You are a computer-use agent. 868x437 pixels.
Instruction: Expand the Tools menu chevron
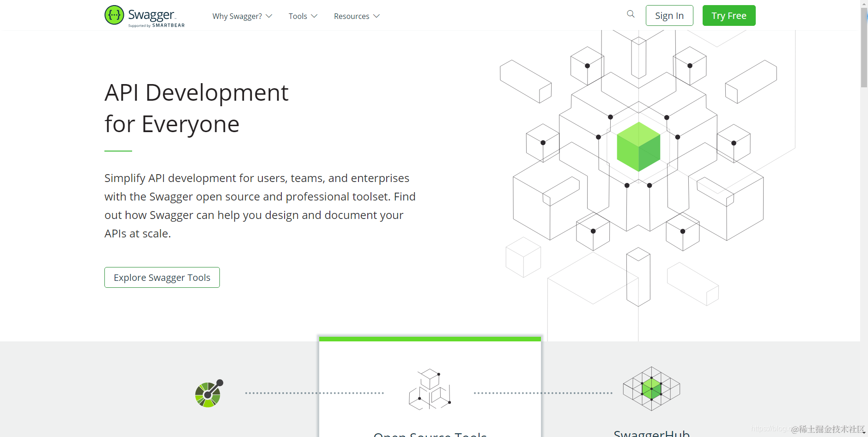[314, 16]
